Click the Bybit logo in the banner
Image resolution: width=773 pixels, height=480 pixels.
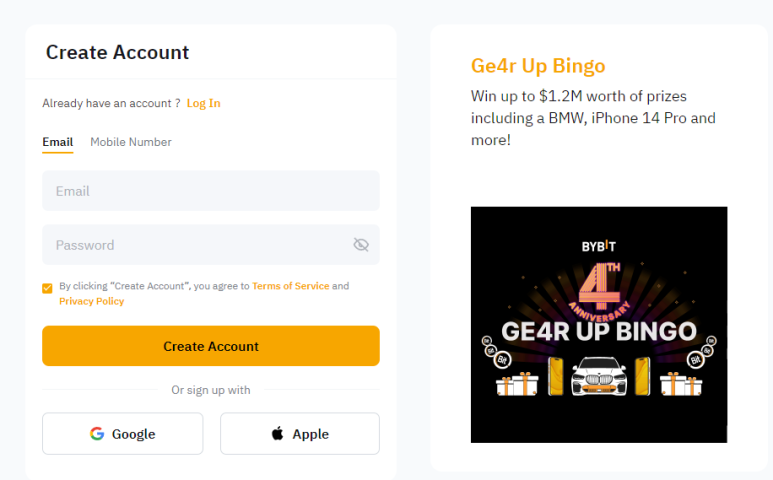point(599,247)
